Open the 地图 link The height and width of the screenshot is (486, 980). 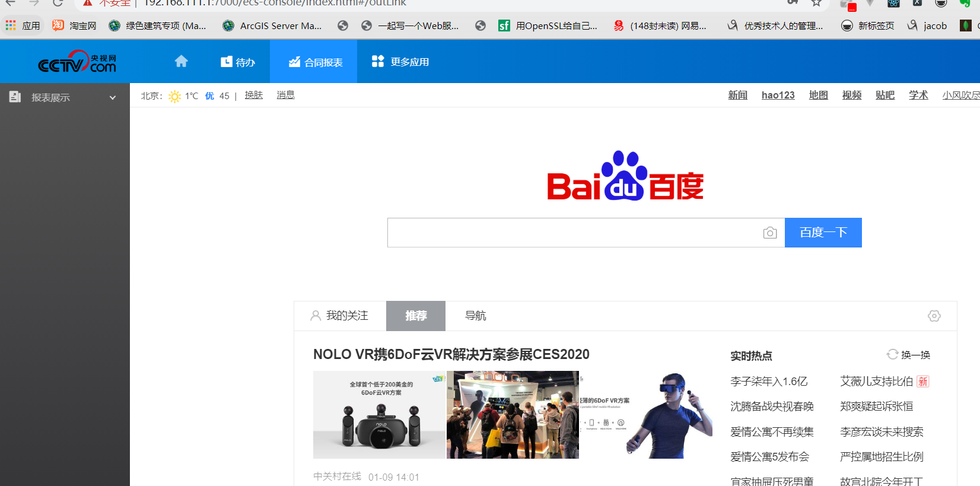coord(819,95)
